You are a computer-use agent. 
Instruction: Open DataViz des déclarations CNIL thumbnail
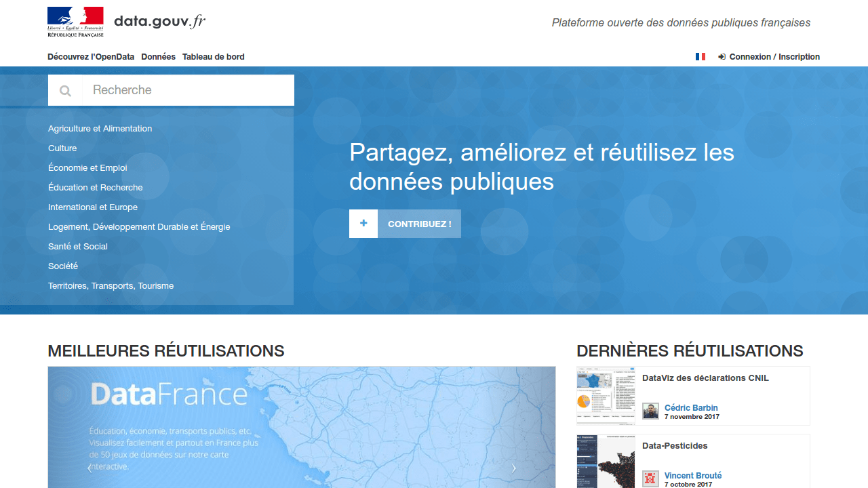606,396
